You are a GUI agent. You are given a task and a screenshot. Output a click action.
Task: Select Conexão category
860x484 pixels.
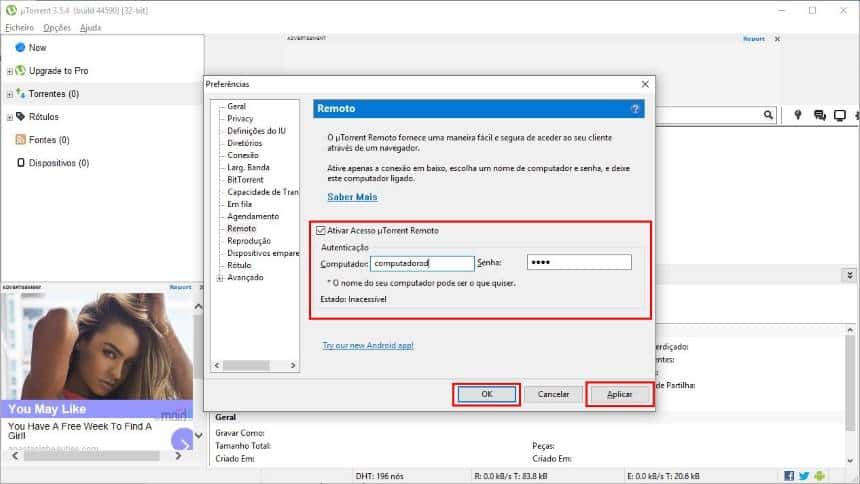[242, 155]
